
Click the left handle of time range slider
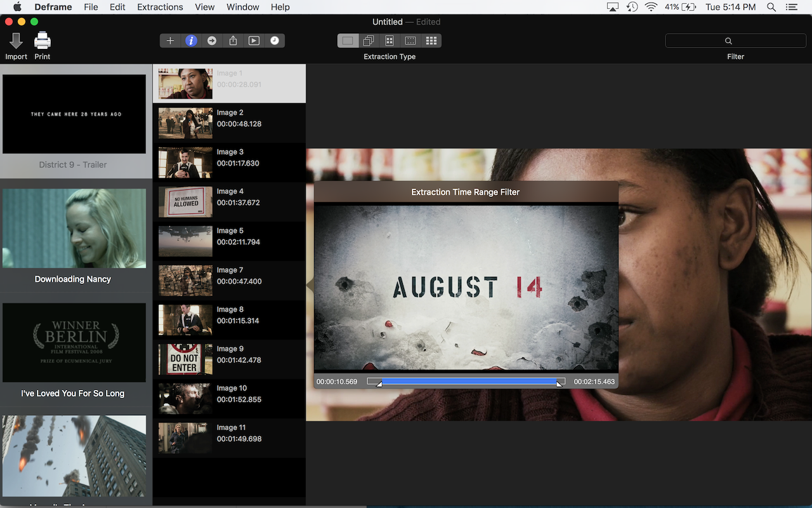pos(379,383)
